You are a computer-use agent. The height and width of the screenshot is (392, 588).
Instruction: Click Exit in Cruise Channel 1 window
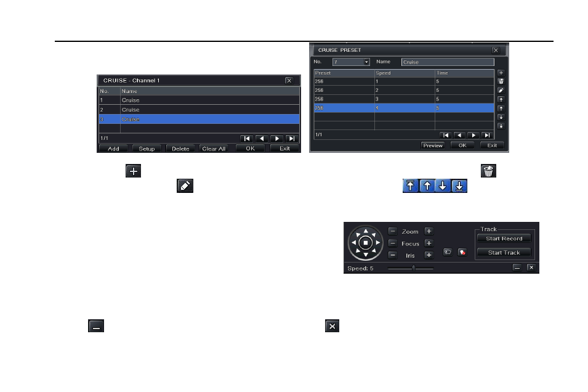284,149
